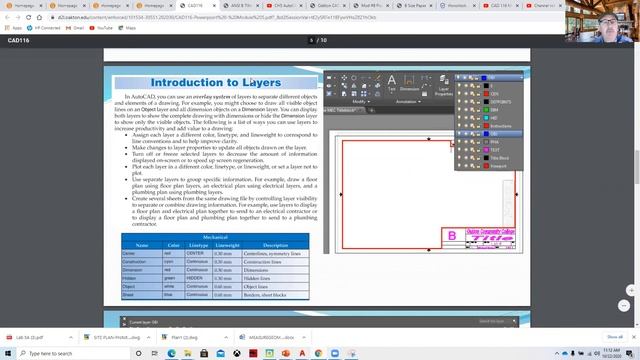
Task: Open Zoom from taskbar
Action: click(x=335, y=353)
